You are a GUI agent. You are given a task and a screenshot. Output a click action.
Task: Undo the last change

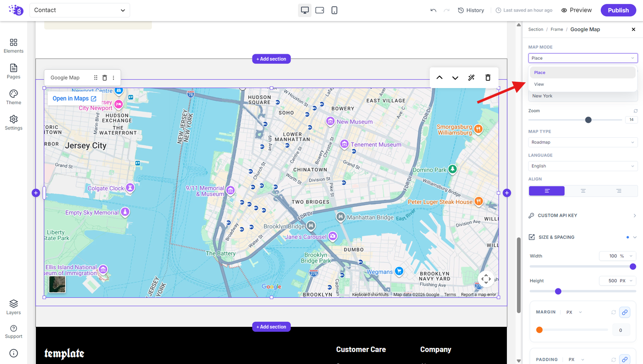click(x=433, y=10)
